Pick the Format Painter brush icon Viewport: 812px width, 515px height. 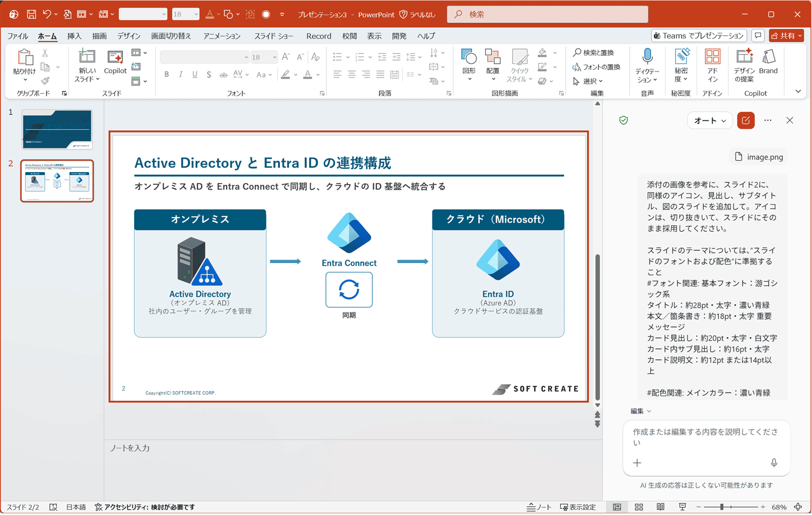[x=45, y=81]
